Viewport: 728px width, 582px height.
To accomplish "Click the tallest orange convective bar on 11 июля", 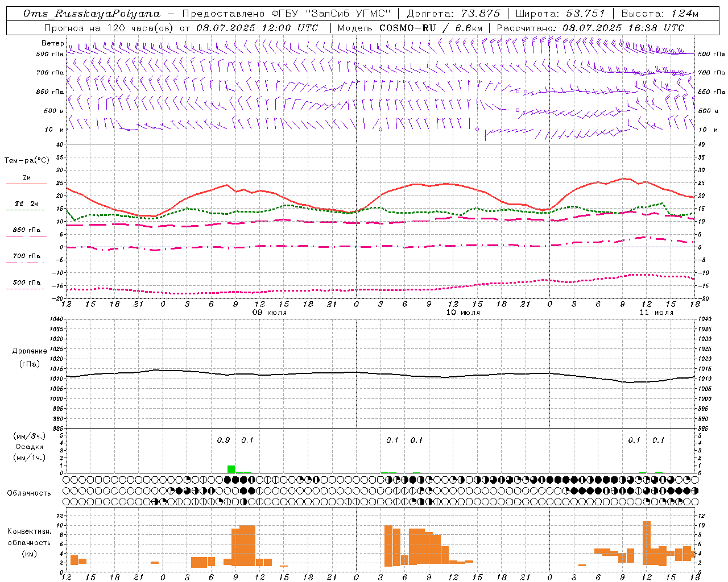I will click(x=646, y=543).
